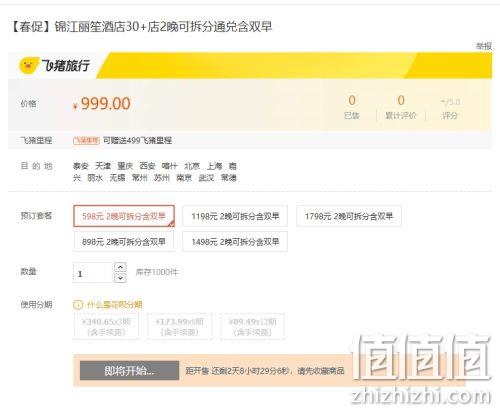This screenshot has height=413, width=500.
Task: Select the 12-period installment option
Action: point(252,326)
